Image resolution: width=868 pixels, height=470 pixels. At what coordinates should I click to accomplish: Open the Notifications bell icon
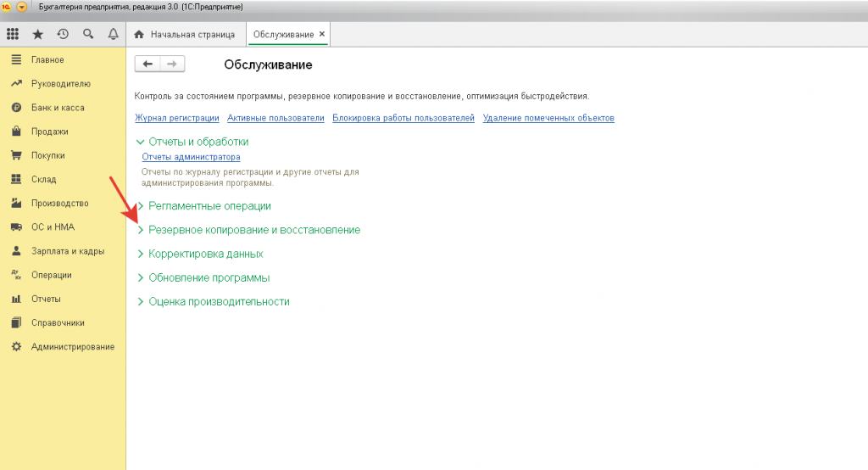pyautogui.click(x=114, y=35)
